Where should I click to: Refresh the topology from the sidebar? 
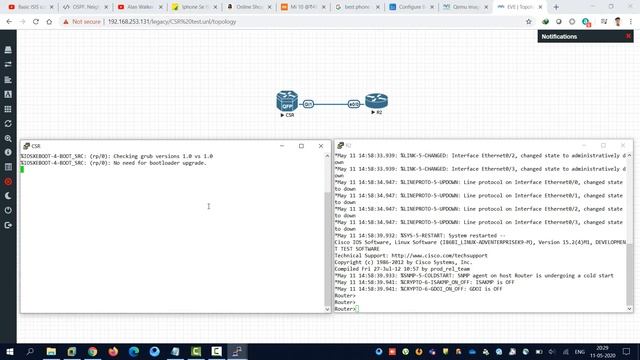pos(8,124)
